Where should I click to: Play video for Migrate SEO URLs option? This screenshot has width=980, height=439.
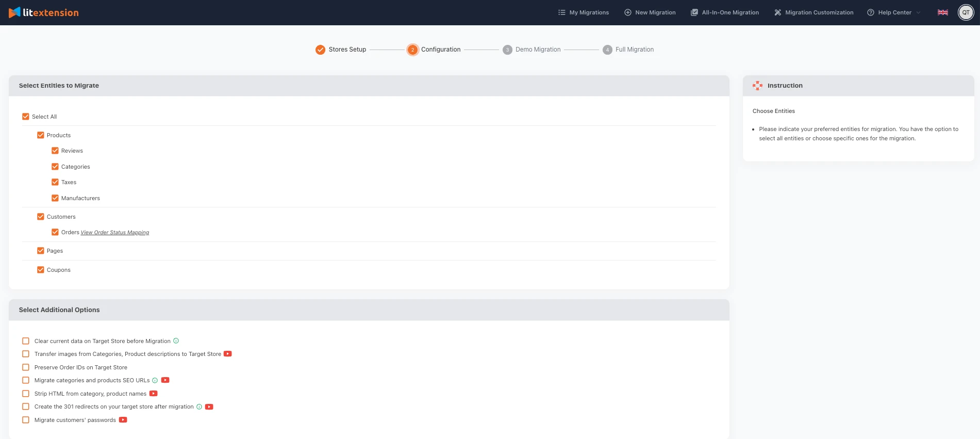click(165, 380)
